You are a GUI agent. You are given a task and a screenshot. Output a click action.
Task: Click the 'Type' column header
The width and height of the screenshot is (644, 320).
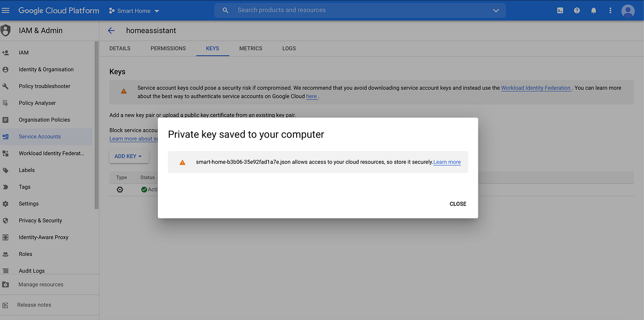(x=121, y=177)
